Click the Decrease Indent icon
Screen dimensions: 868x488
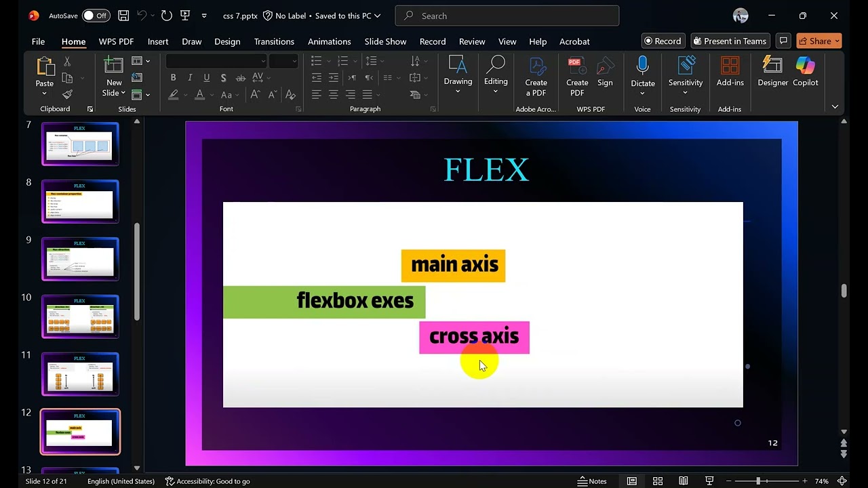point(317,77)
